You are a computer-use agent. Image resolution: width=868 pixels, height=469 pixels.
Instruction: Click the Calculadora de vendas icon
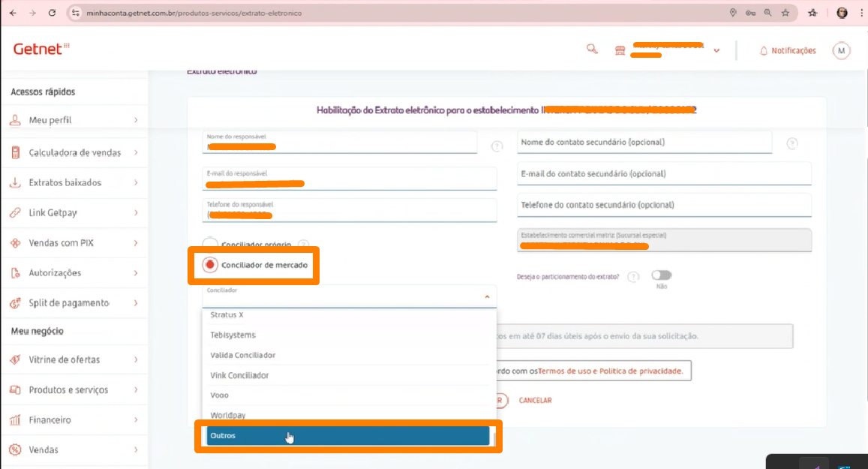tap(16, 152)
